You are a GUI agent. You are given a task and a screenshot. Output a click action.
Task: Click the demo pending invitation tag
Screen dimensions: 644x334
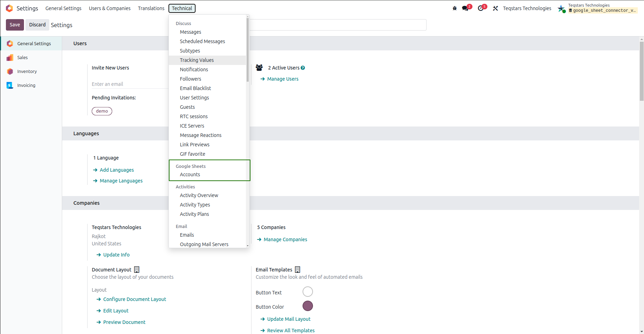pos(102,111)
